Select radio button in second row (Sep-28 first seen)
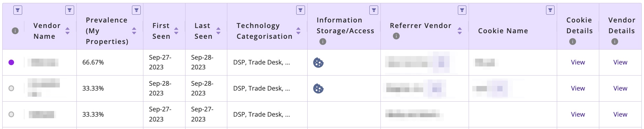Screen dimensions: 644x129 click(x=11, y=88)
